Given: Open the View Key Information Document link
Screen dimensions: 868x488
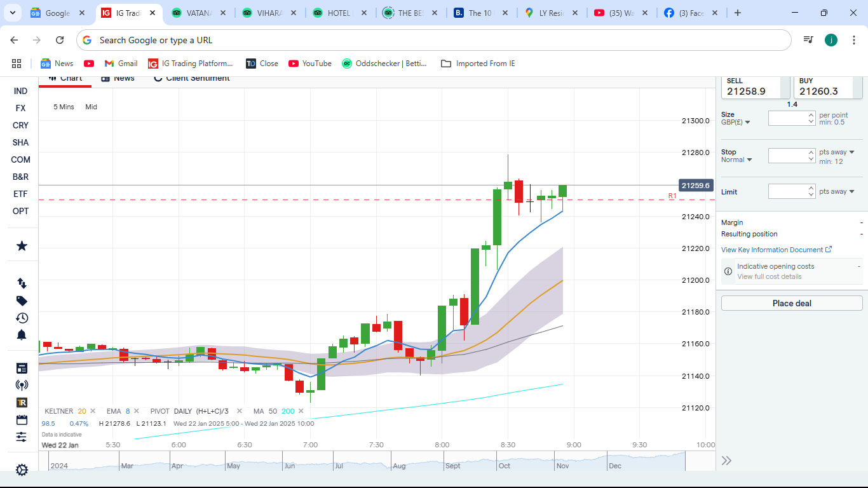Looking at the screenshot, I should point(776,250).
